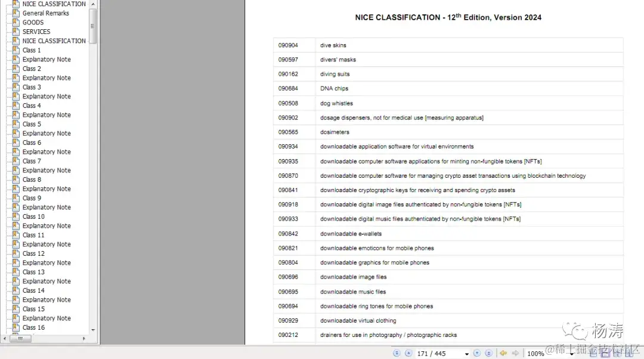Click 'downloadable application software for virtual environments'

397,146
